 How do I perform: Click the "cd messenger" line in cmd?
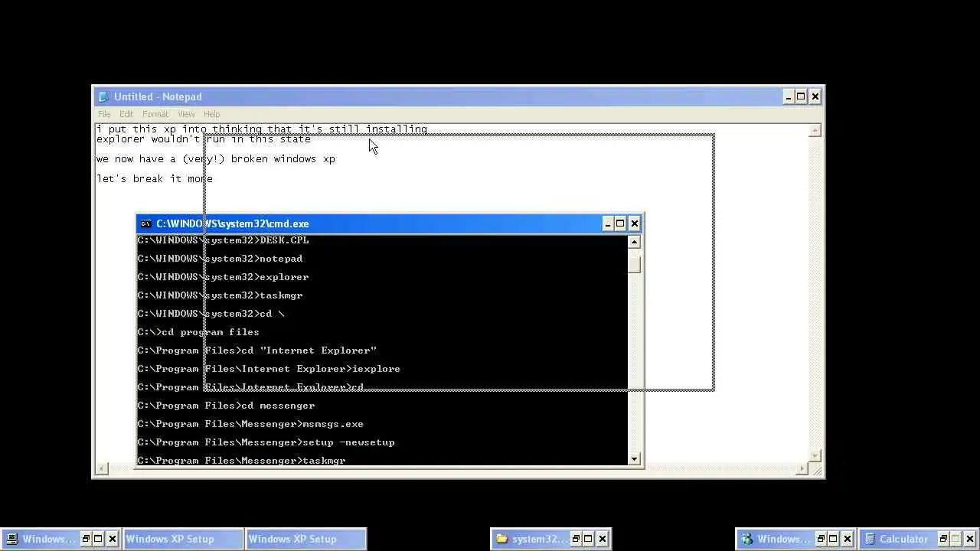tap(227, 406)
